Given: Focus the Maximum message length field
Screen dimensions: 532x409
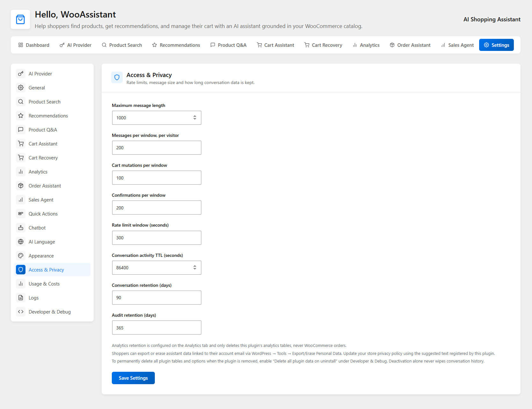Looking at the screenshot, I should coord(156,118).
